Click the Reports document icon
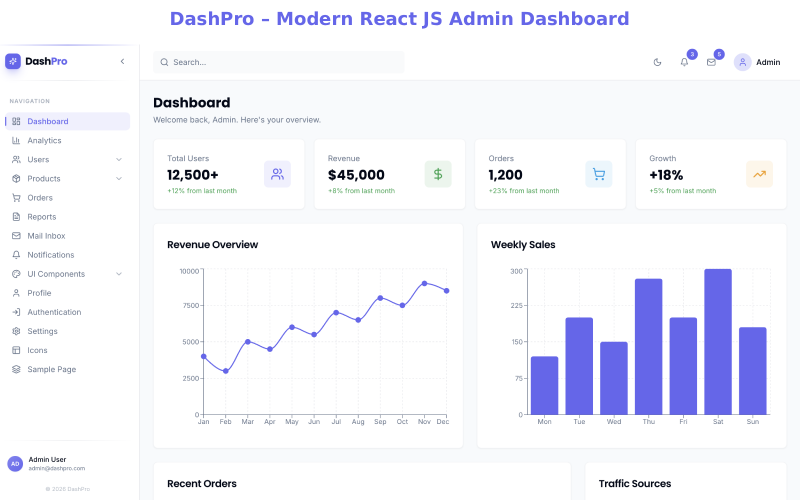Viewport: 800px width, 500px height. (16, 217)
